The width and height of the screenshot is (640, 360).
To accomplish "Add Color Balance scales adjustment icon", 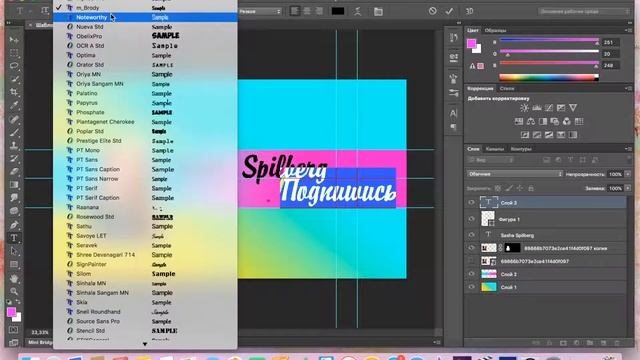I will [531, 121].
